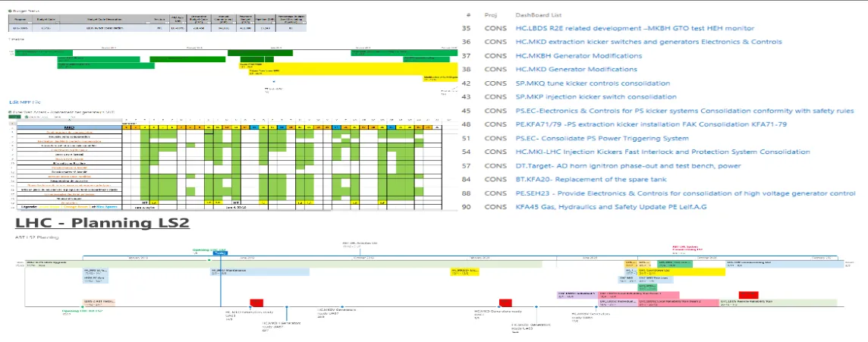
Task: Sort by the Proj column header
Action: point(490,15)
